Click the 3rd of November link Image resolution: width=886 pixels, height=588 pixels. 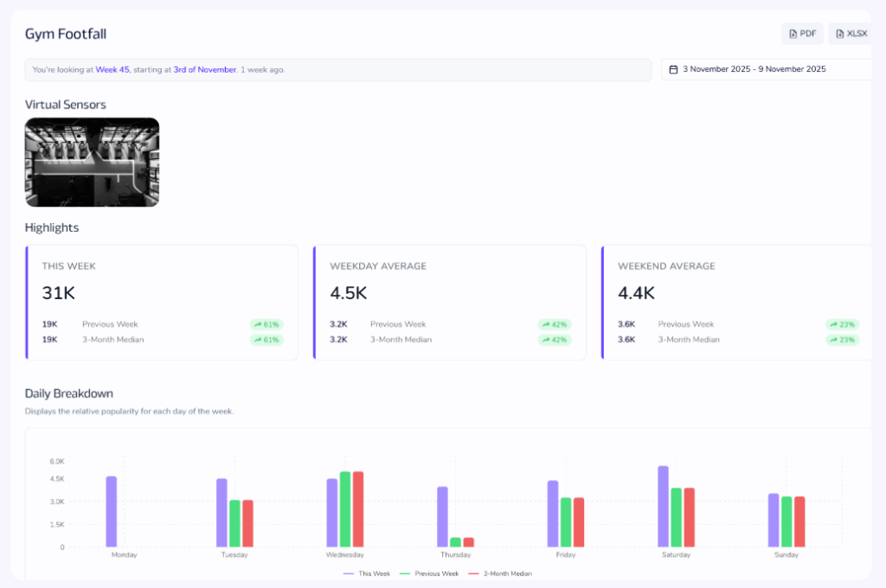click(204, 69)
